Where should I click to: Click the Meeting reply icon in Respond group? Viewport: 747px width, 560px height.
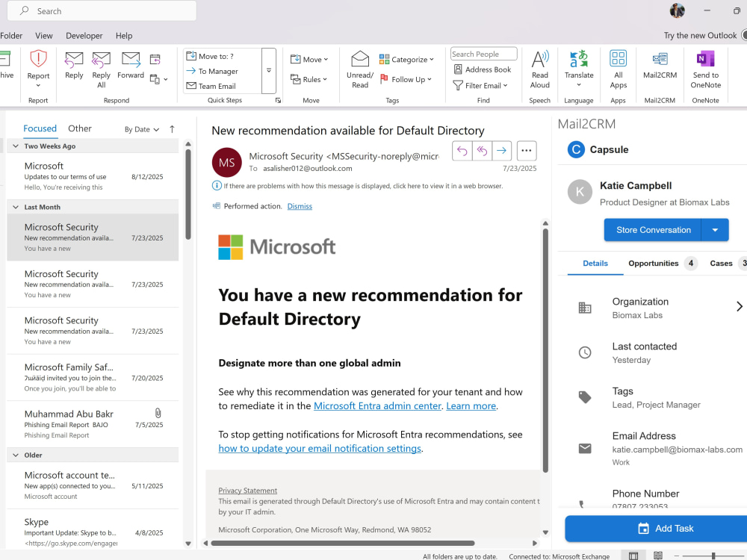pyautogui.click(x=155, y=60)
